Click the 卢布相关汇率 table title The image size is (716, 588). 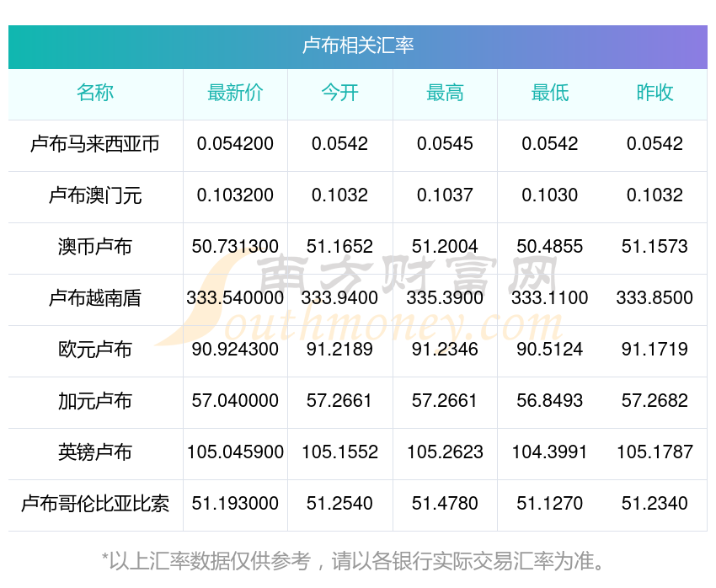coord(358,45)
